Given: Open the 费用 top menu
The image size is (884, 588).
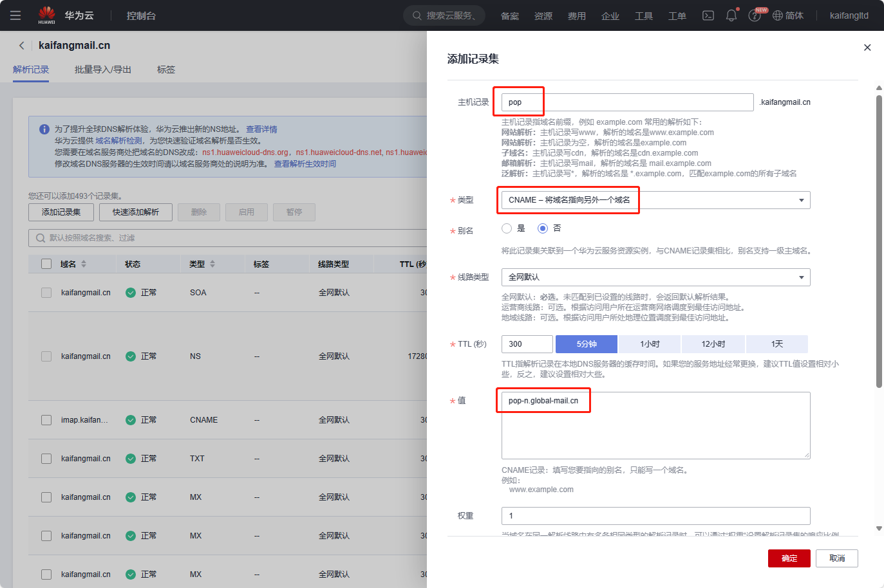Looking at the screenshot, I should (x=577, y=16).
